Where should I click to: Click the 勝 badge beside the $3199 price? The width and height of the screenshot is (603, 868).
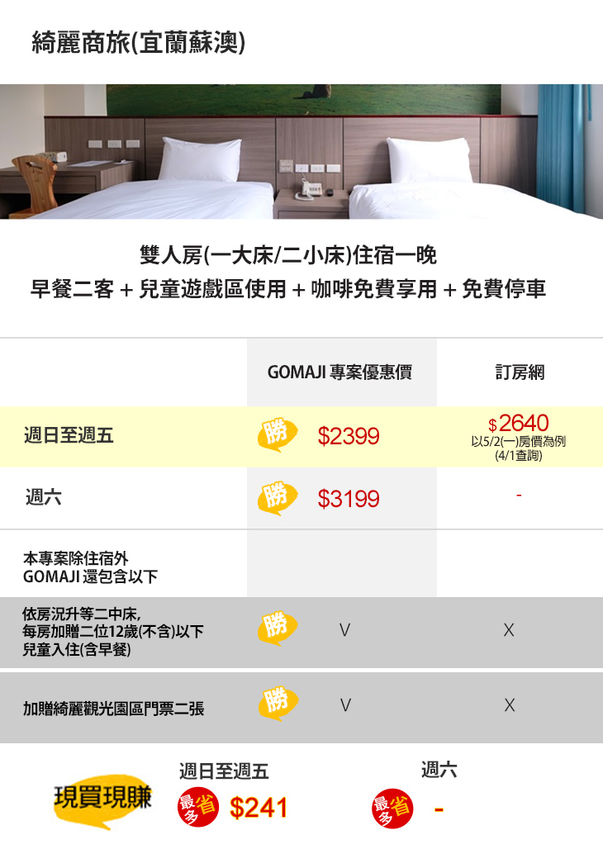(278, 498)
